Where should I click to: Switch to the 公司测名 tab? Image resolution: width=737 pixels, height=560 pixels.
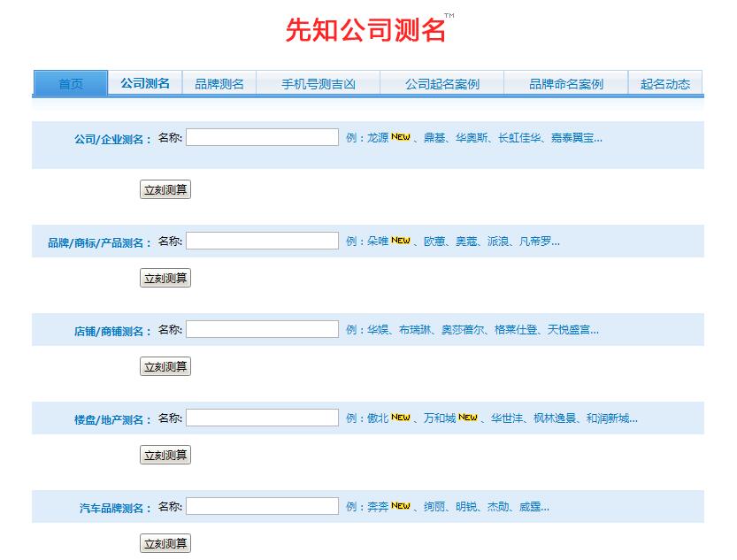point(145,84)
